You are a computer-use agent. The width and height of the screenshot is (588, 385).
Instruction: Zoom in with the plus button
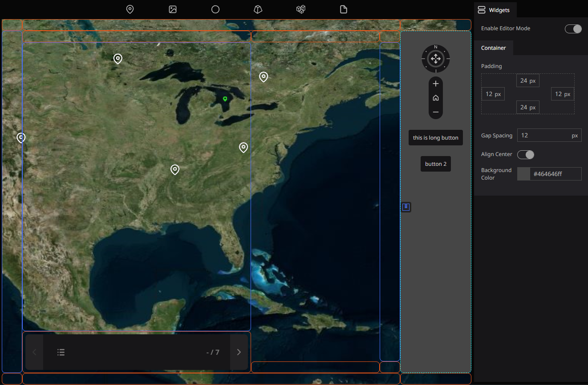[x=436, y=84]
